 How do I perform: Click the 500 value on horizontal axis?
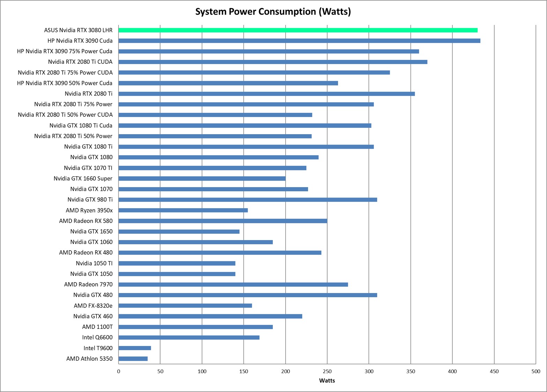click(535, 371)
